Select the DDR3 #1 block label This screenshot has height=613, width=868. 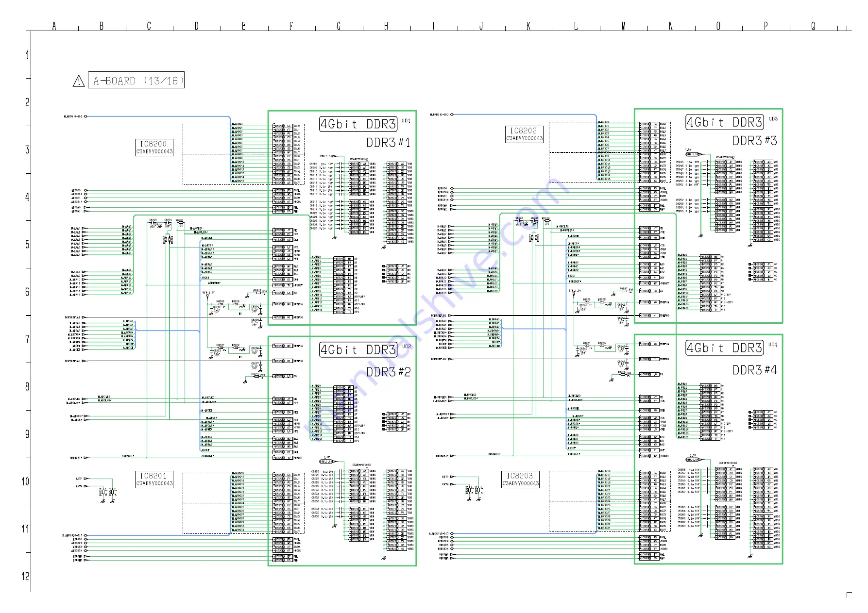coord(388,143)
